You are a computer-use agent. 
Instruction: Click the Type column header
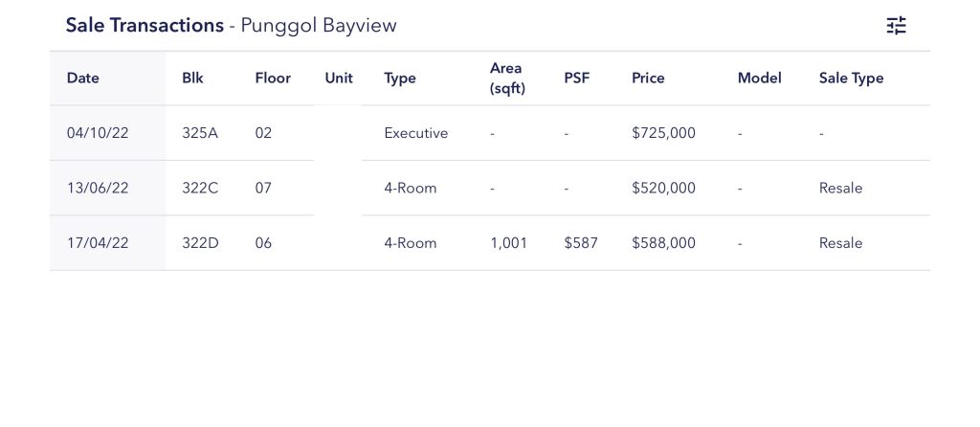coord(400,79)
